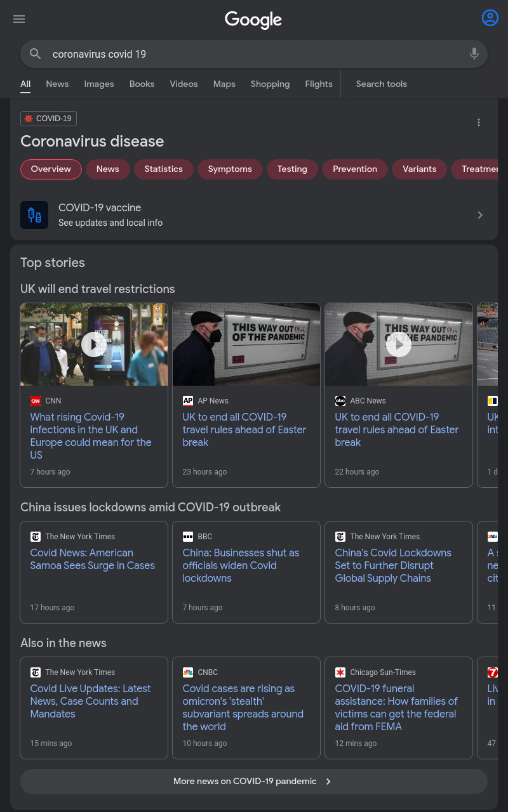Open Search tools
This screenshot has height=812, width=508.
pyautogui.click(x=381, y=84)
